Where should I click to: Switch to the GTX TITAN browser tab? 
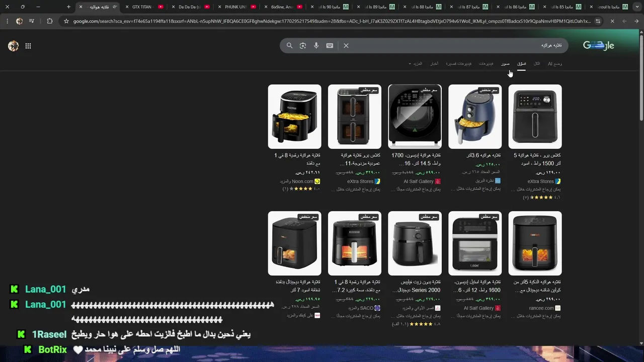[143, 7]
